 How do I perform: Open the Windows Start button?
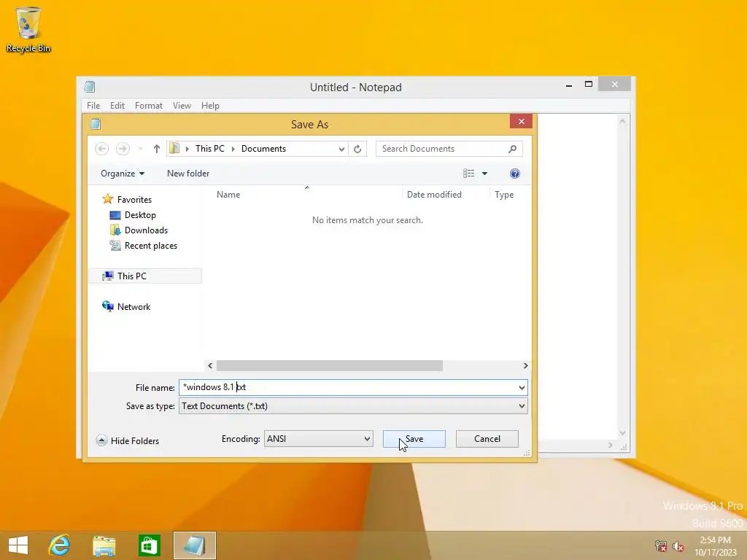point(18,545)
